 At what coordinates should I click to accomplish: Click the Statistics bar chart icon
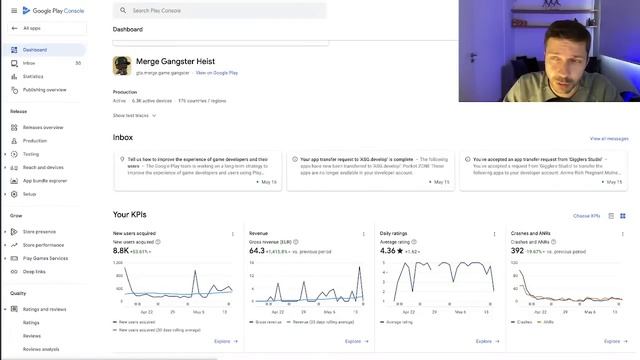[x=14, y=76]
